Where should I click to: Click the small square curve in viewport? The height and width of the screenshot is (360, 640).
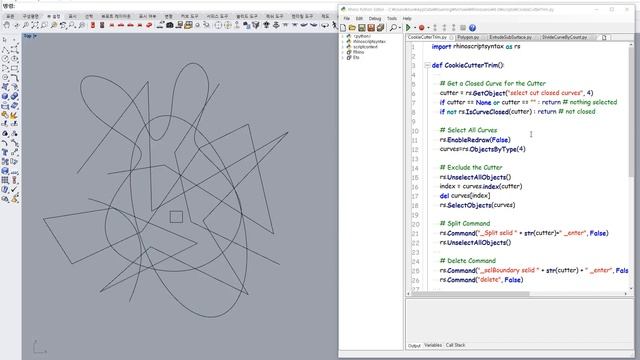(x=176, y=217)
